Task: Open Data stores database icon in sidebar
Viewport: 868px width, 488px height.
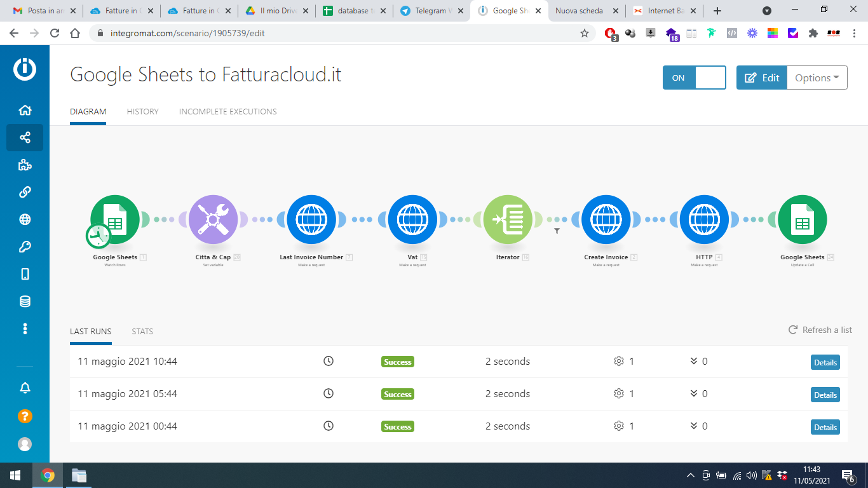Action: click(x=25, y=301)
